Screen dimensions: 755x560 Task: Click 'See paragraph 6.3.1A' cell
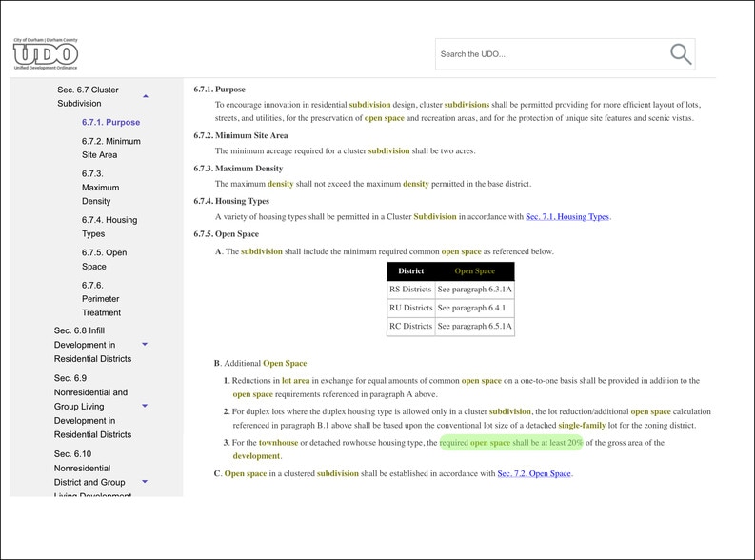[474, 290]
